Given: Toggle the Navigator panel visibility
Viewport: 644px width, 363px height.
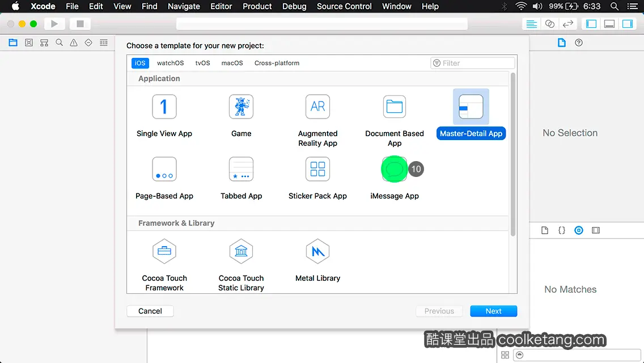Looking at the screenshot, I should click(591, 24).
